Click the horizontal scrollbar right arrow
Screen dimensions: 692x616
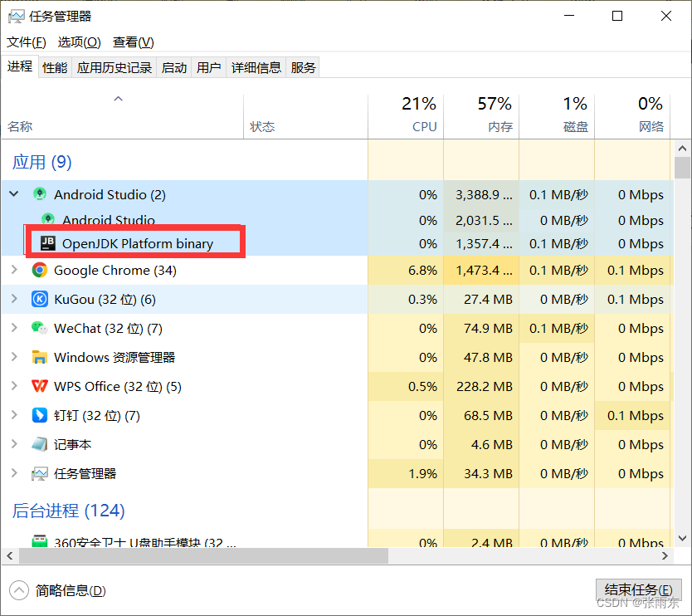tap(665, 555)
